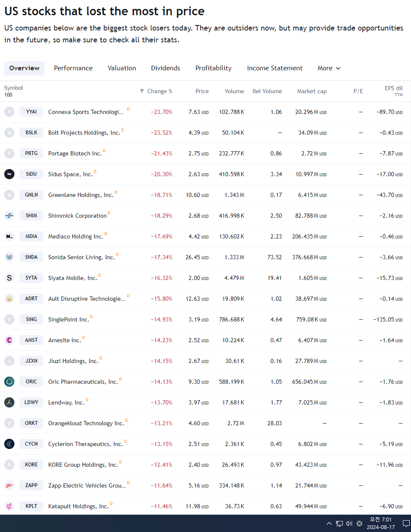Viewport: 411px width, 532px height.
Task: Sort table by Volume column
Action: [x=234, y=91]
